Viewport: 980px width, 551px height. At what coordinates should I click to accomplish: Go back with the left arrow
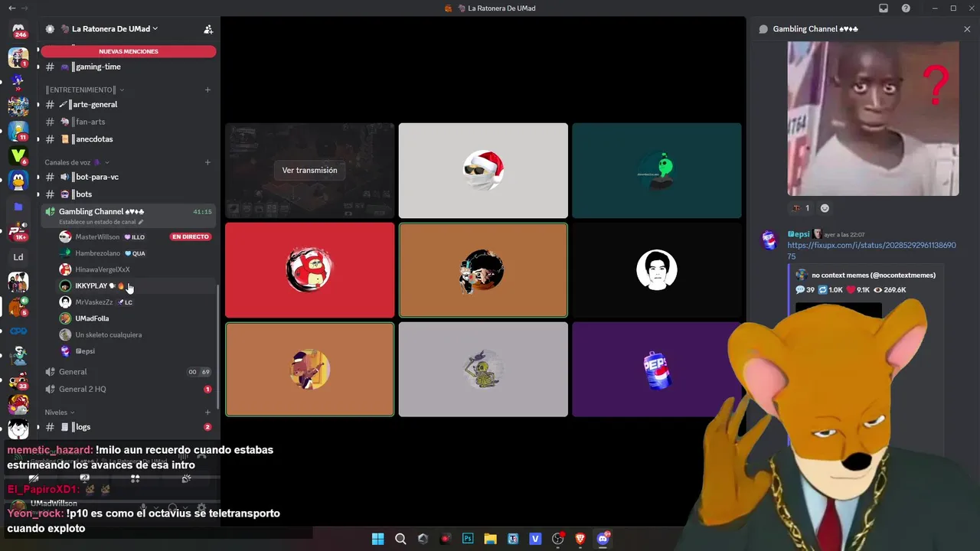(x=11, y=8)
